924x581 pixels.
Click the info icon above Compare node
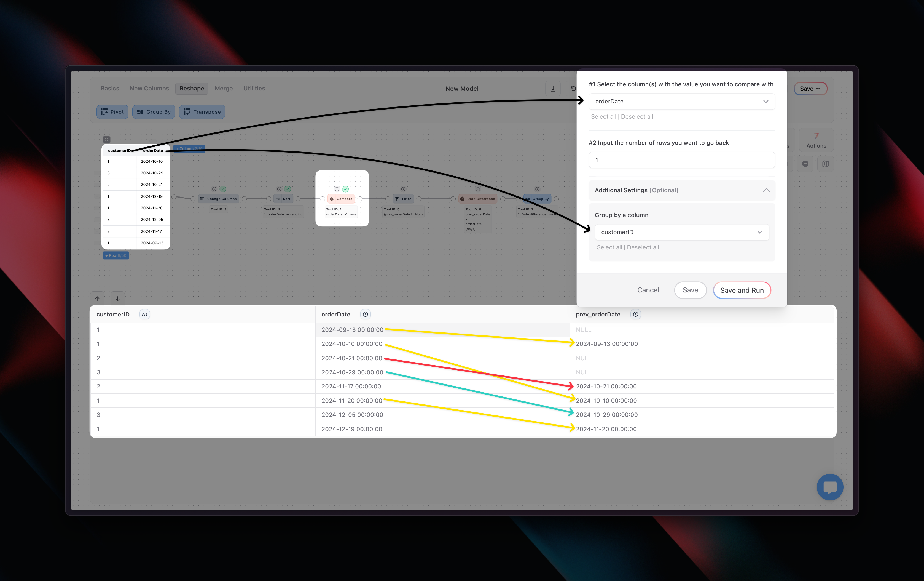point(337,189)
